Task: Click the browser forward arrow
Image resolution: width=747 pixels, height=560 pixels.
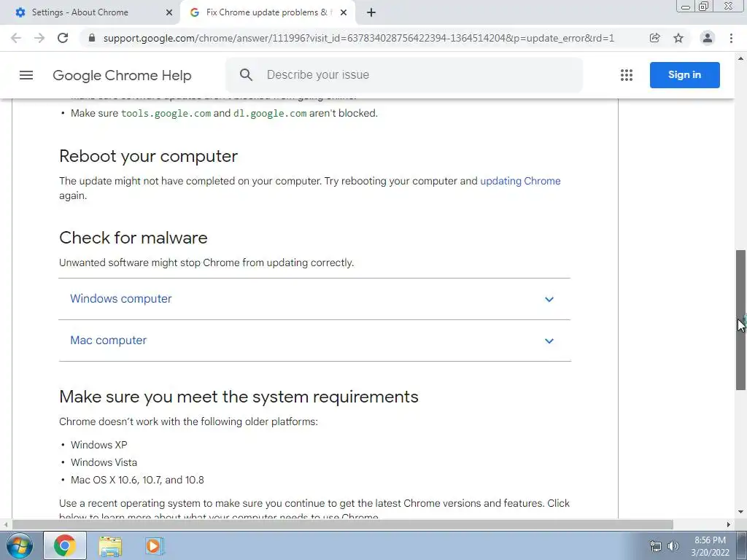Action: [x=39, y=38]
